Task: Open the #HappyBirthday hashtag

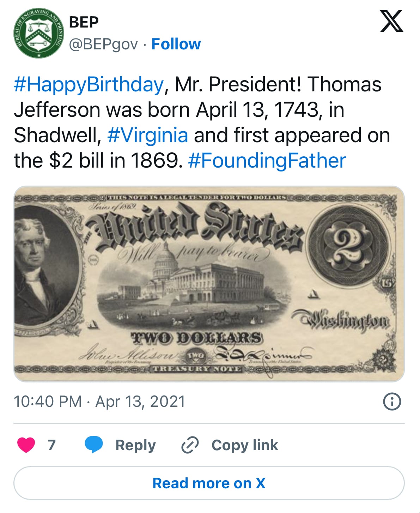Action: 89,85
